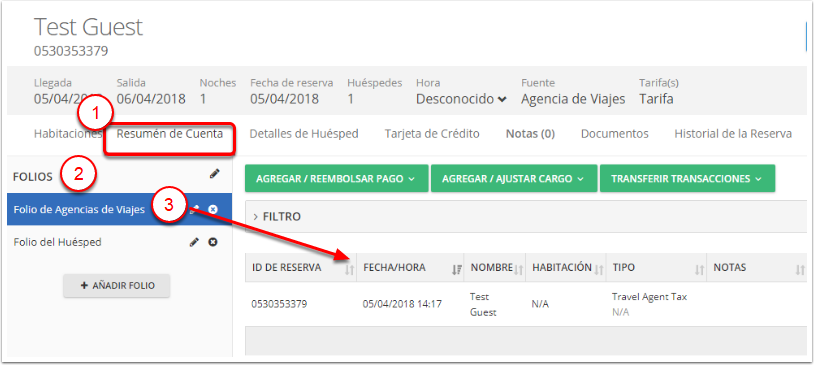The width and height of the screenshot is (814, 365).
Task: Sort by NOTAS column arrows
Action: pyautogui.click(x=800, y=269)
